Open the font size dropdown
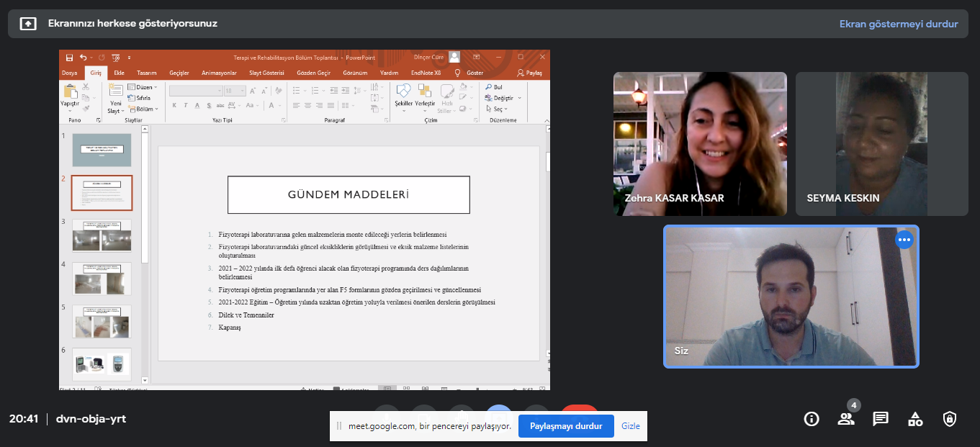The image size is (980, 447). [242, 91]
